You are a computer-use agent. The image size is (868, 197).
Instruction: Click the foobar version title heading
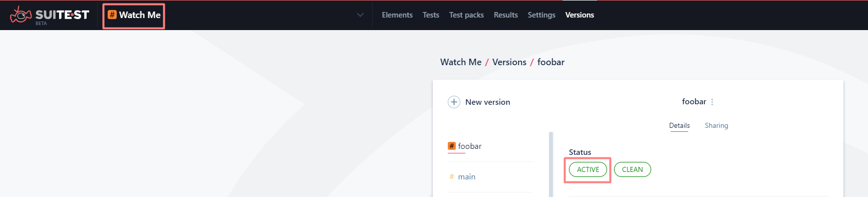pos(694,102)
